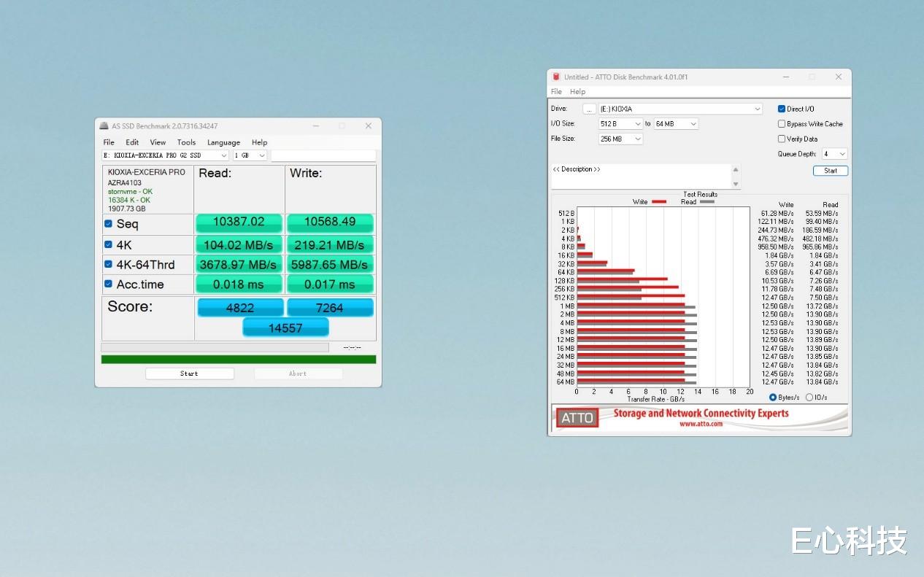Open the I/O Size 512 B dropdown
This screenshot has height=577, width=924.
tap(620, 124)
